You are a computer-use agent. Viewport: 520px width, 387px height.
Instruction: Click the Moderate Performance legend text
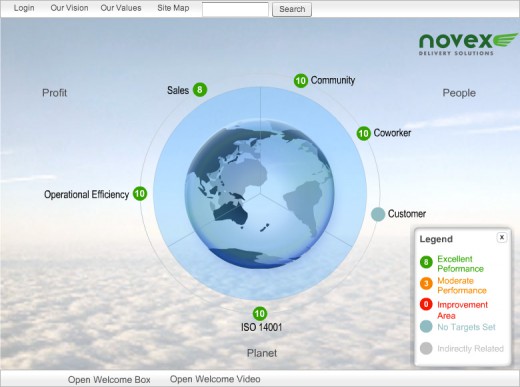462,285
